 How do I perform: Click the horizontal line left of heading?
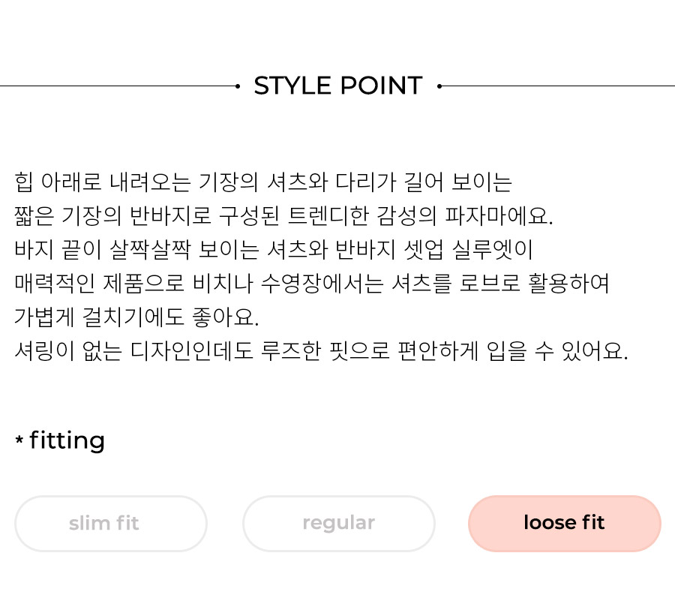118,86
